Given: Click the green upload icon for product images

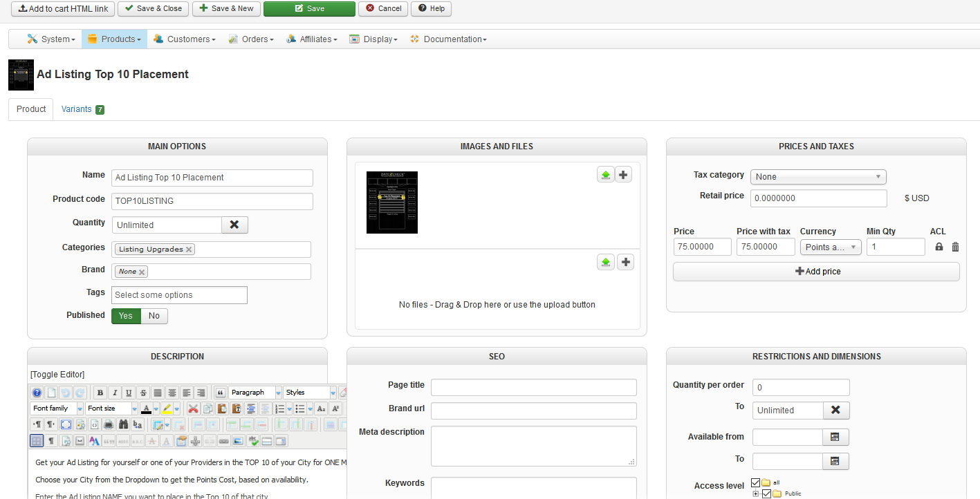Looking at the screenshot, I should (x=606, y=175).
